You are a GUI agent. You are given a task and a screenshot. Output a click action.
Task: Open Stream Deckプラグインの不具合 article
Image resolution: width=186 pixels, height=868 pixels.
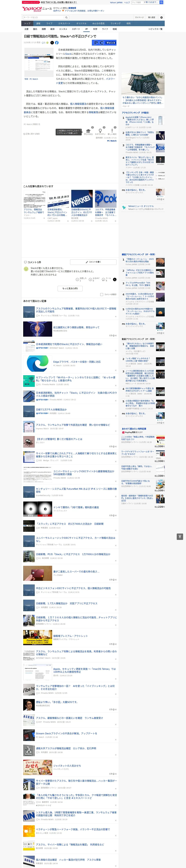pyautogui.click(x=66, y=734)
